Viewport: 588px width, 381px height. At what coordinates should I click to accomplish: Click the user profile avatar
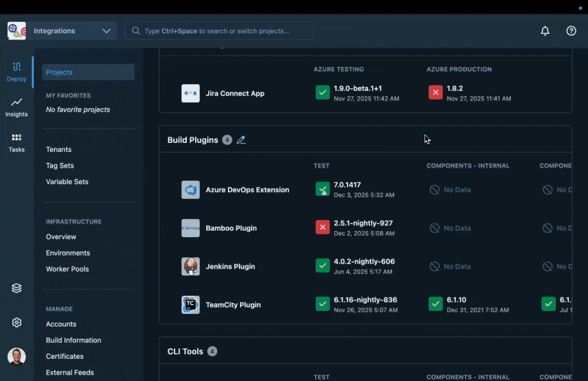pos(16,356)
